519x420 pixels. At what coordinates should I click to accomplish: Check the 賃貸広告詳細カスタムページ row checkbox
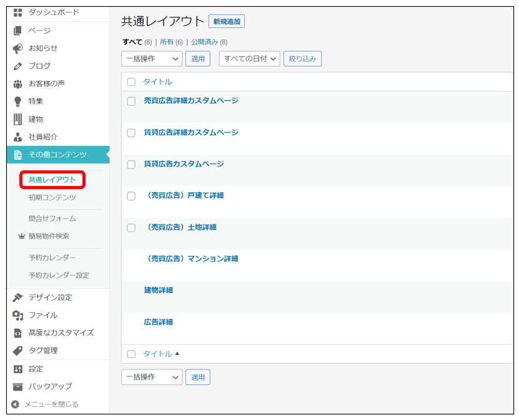(x=131, y=133)
